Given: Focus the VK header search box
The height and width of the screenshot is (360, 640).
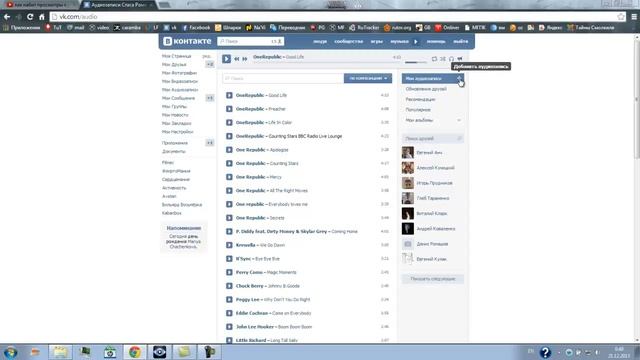Looking at the screenshot, I should pos(251,41).
